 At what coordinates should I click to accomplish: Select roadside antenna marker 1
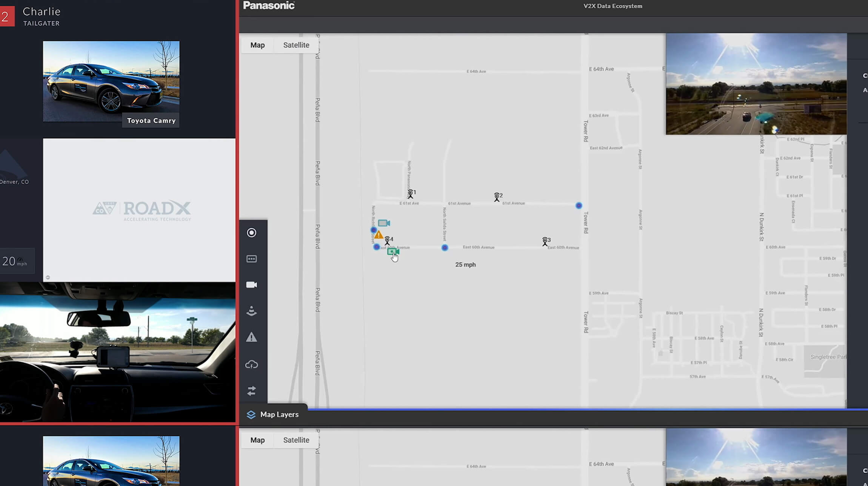[411, 194]
